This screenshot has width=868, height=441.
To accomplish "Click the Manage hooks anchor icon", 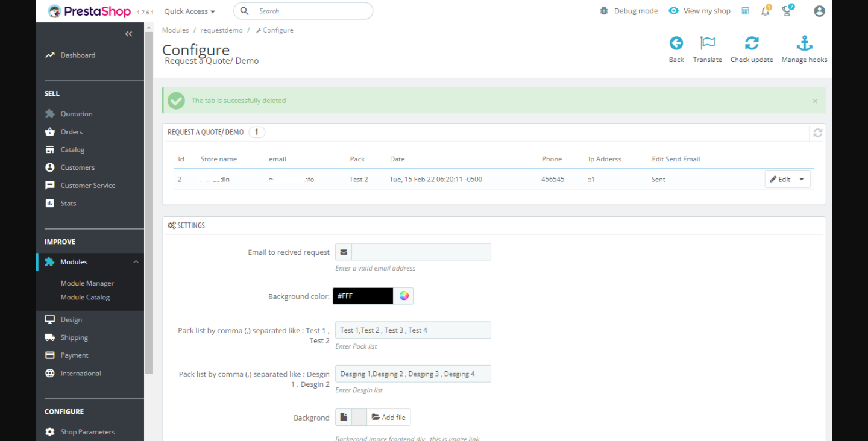I will click(805, 43).
